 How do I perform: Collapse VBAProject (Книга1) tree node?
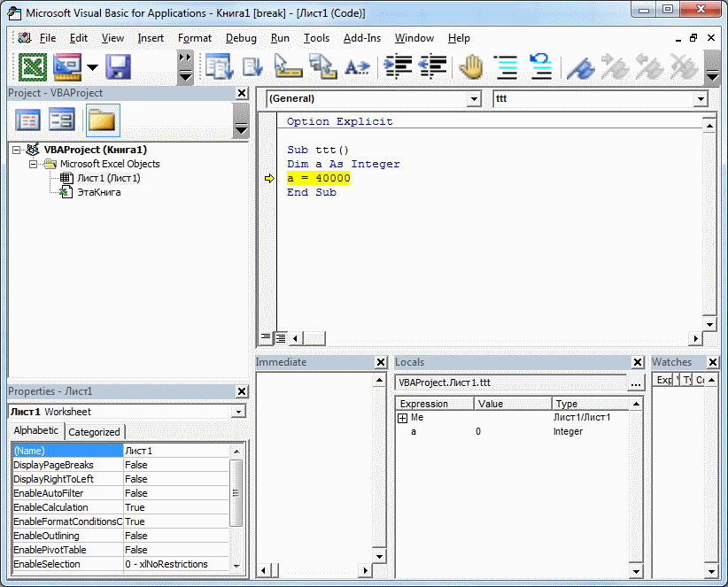pos(17,150)
